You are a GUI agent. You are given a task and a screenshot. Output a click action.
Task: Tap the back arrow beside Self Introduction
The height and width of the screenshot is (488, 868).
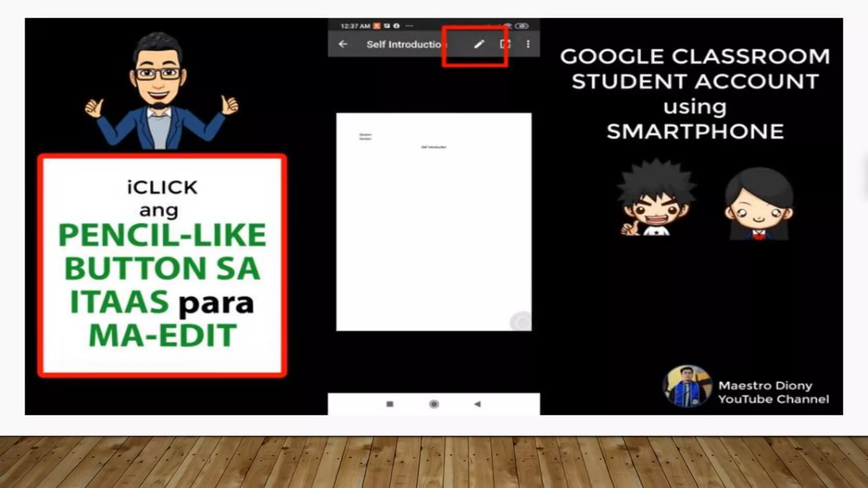(343, 44)
